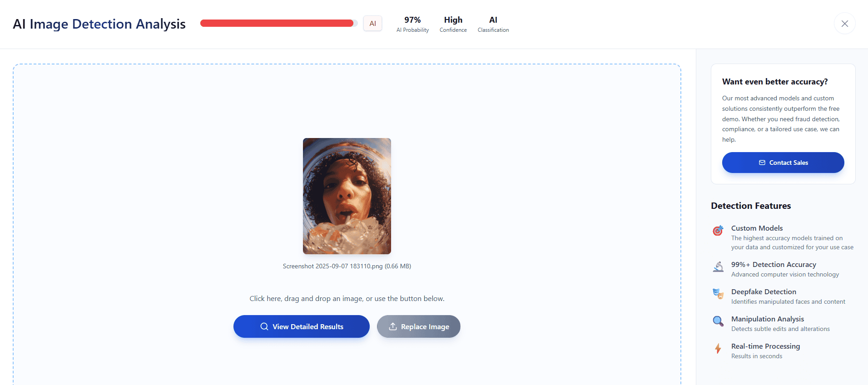Screen dimensions: 868x385
Task: Click the Contact Sales button
Action: [x=783, y=163]
